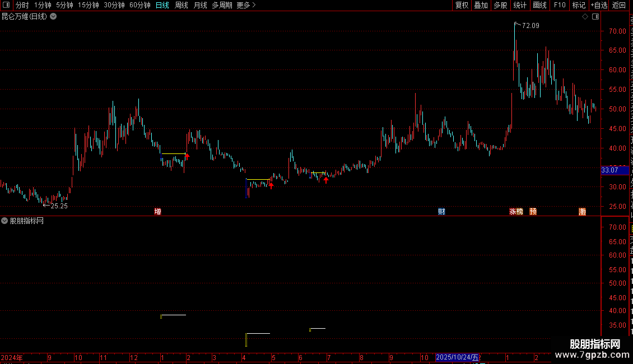
Task: Switch to the 分时 intraday view
Action: point(22,5)
